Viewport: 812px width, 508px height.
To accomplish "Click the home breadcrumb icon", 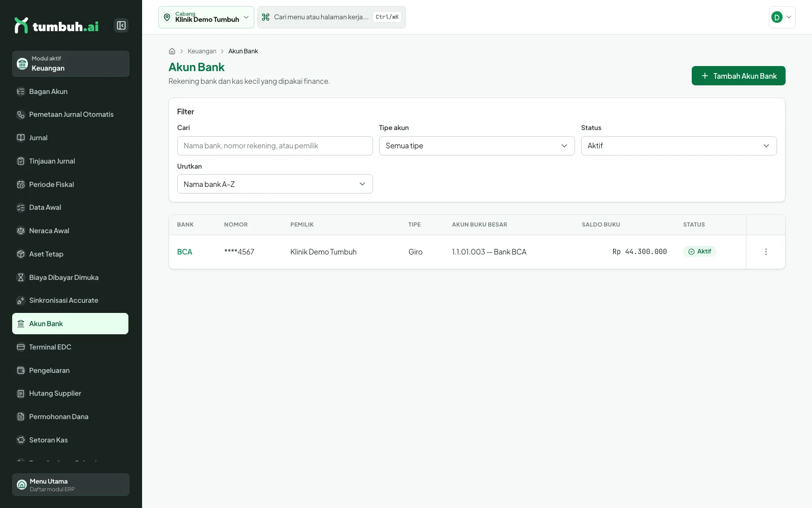I will (x=172, y=51).
